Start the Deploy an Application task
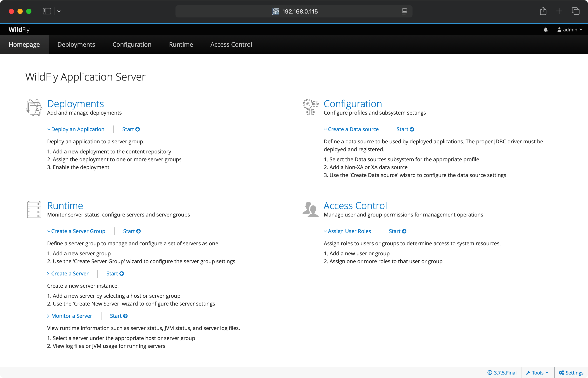588x378 pixels. [x=131, y=129]
